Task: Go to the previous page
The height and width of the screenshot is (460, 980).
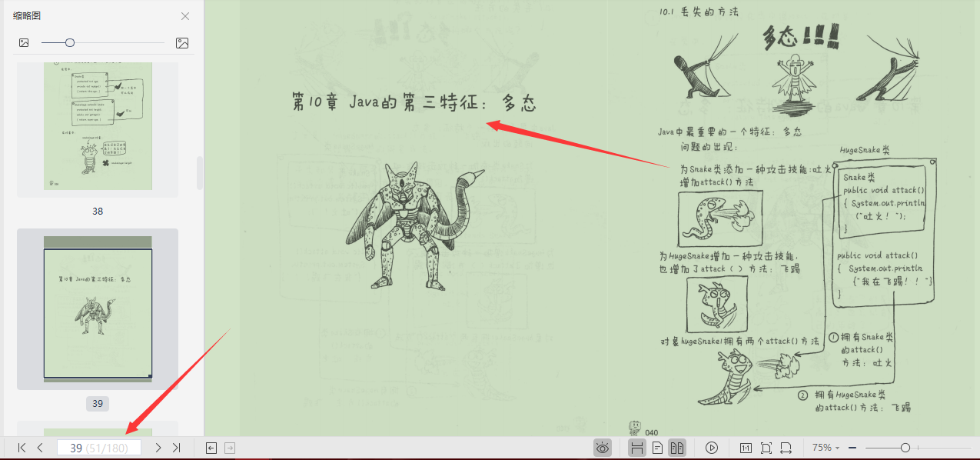Action: click(x=40, y=448)
